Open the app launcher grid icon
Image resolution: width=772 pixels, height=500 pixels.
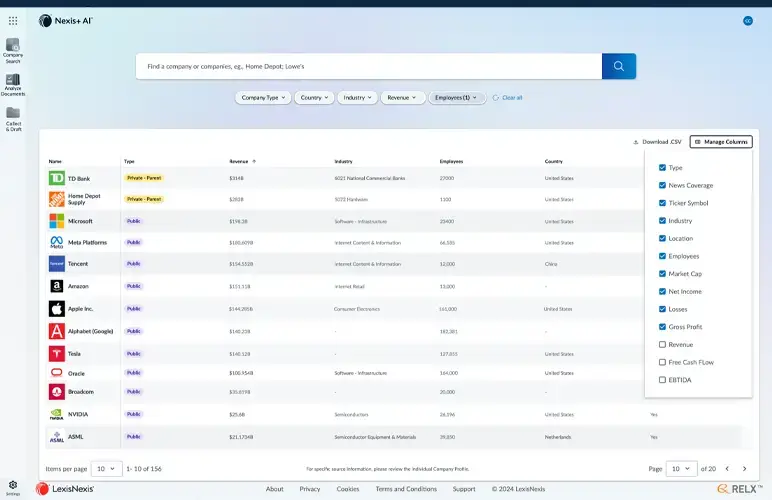tap(13, 20)
